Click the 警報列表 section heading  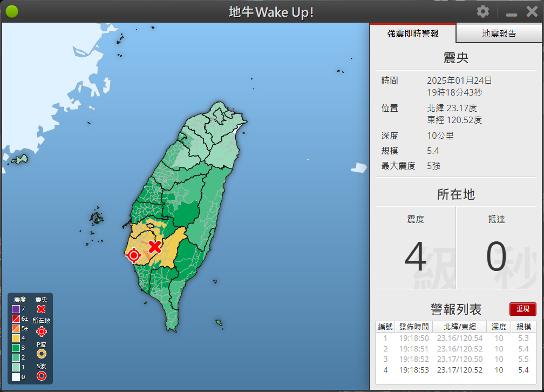(456, 309)
